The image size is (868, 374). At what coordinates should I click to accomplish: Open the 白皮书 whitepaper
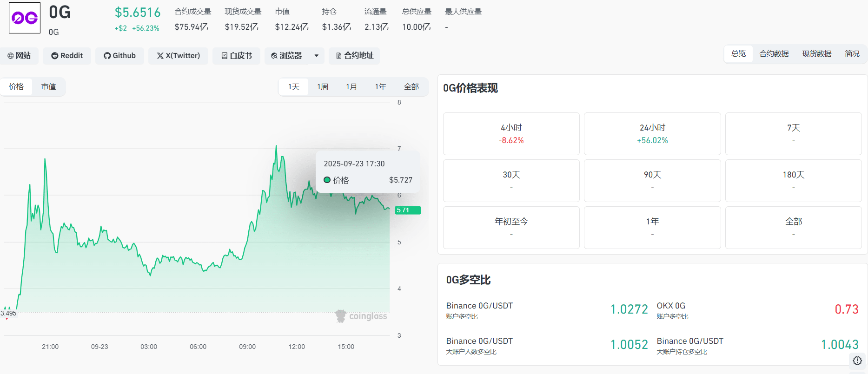click(236, 56)
